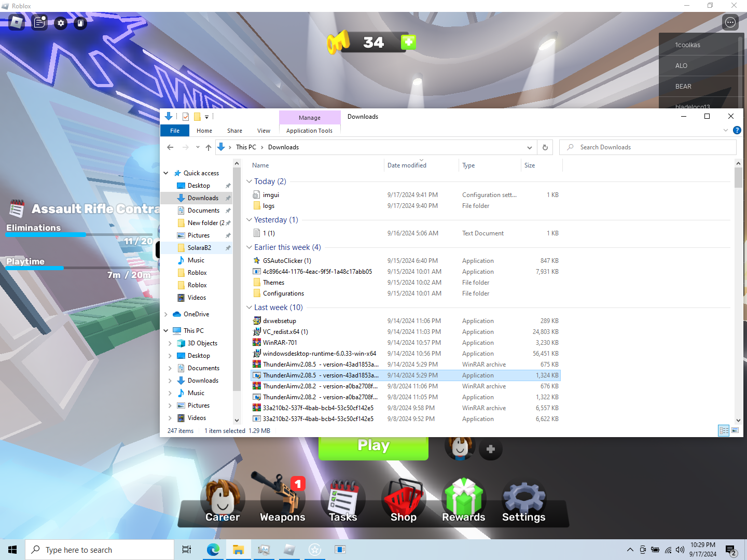Sort by Name column header
Viewport: 747px width, 560px height.
coord(316,165)
